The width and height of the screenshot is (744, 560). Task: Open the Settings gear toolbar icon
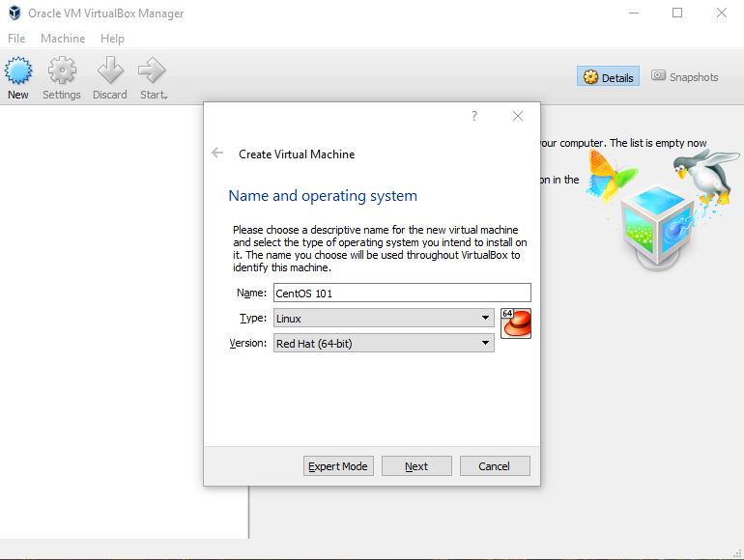tap(62, 70)
